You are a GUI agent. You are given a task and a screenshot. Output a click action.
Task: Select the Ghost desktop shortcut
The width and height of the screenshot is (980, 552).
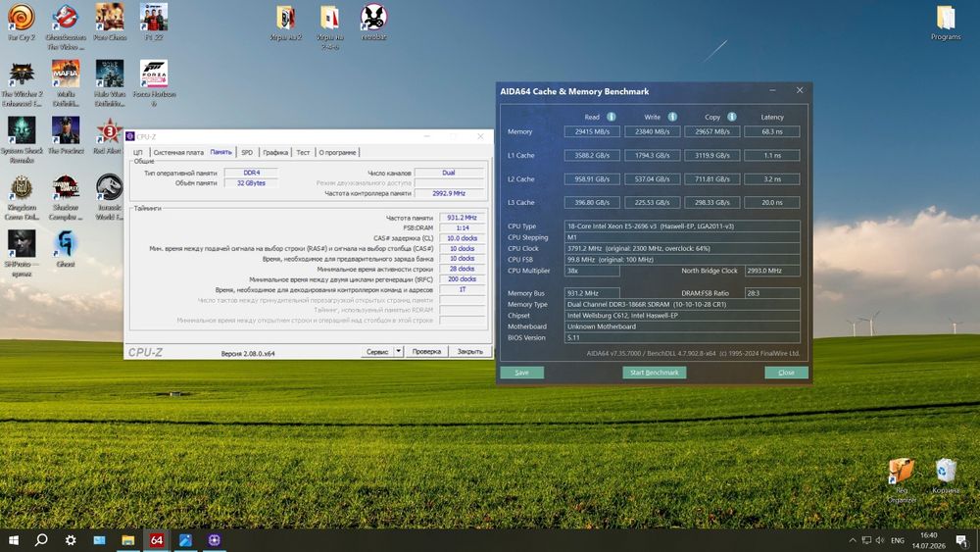66,249
